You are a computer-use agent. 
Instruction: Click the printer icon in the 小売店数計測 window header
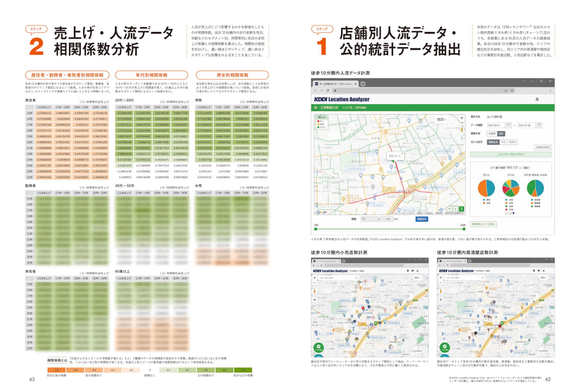tap(413, 271)
